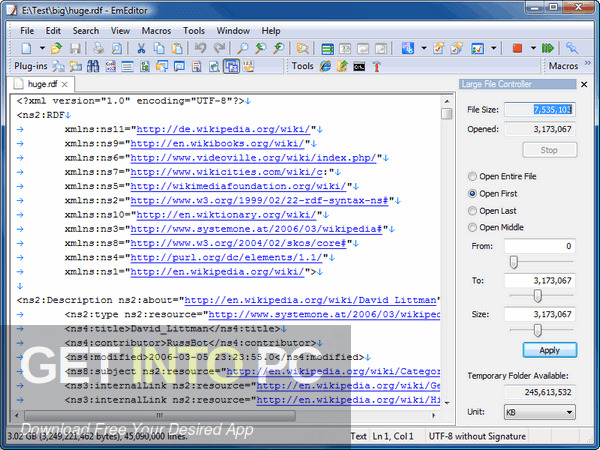Click the binoculars plug-in icon
Viewport: 600px width, 450px height.
tap(93, 67)
